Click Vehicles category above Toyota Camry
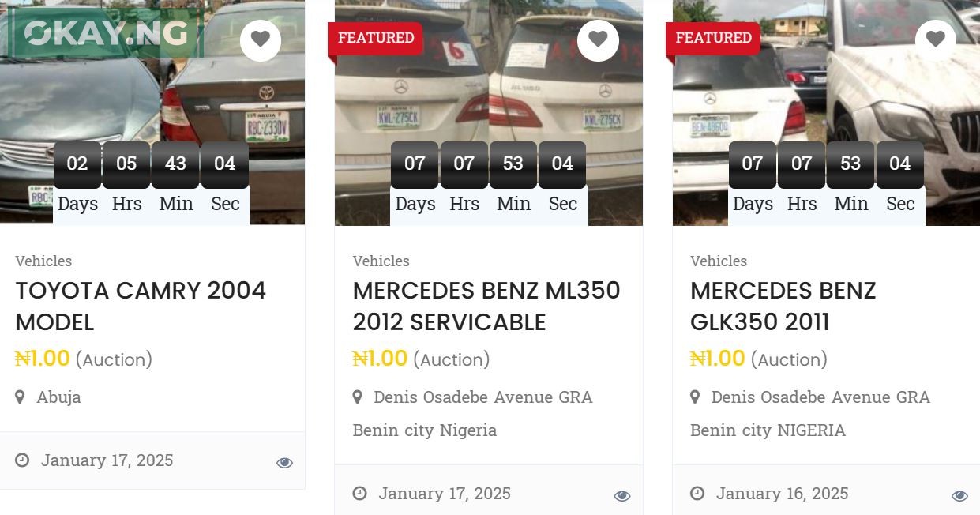The height and width of the screenshot is (515, 980). tap(43, 261)
